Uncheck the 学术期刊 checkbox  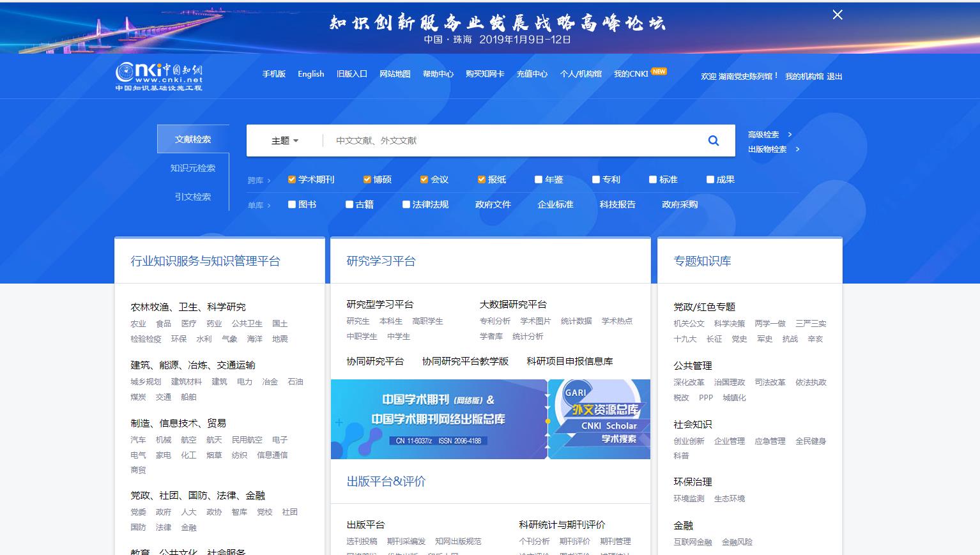(x=292, y=179)
